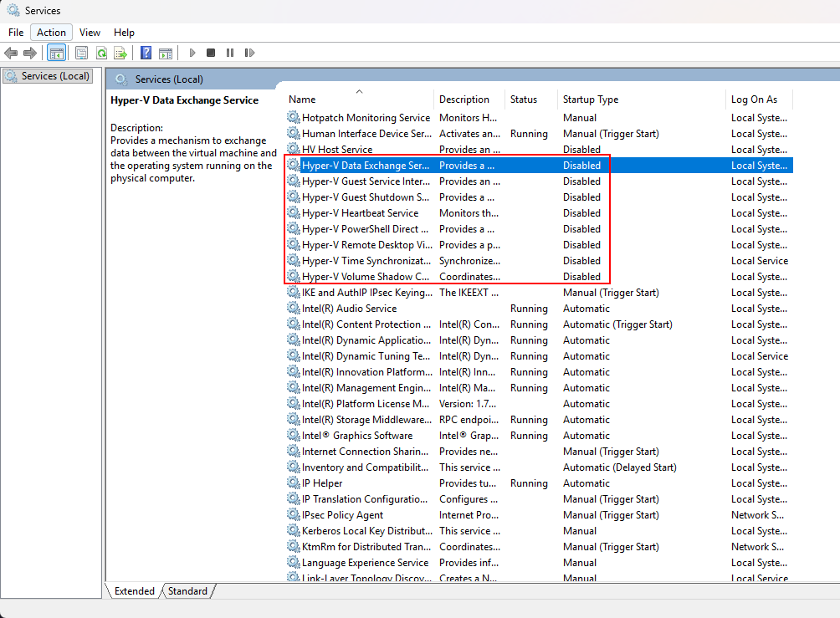
Task: Select IKE and AuthIP IPsec Keying row
Action: pos(539,293)
